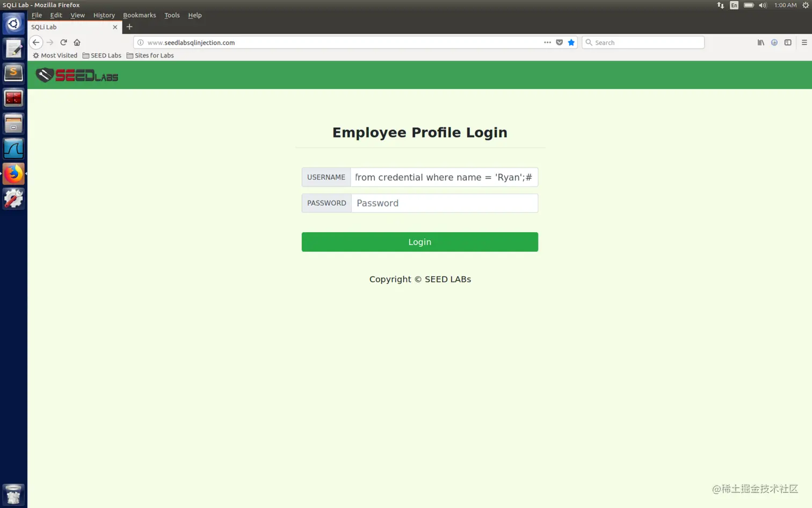This screenshot has width=812, height=508.
Task: Click the USERNAME label
Action: [326, 177]
